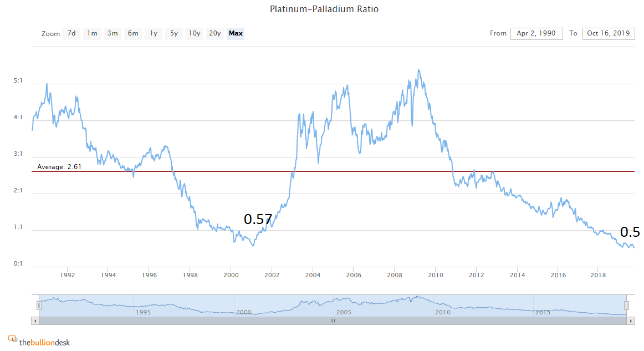Click the scrollbar right arrow

coord(630,321)
